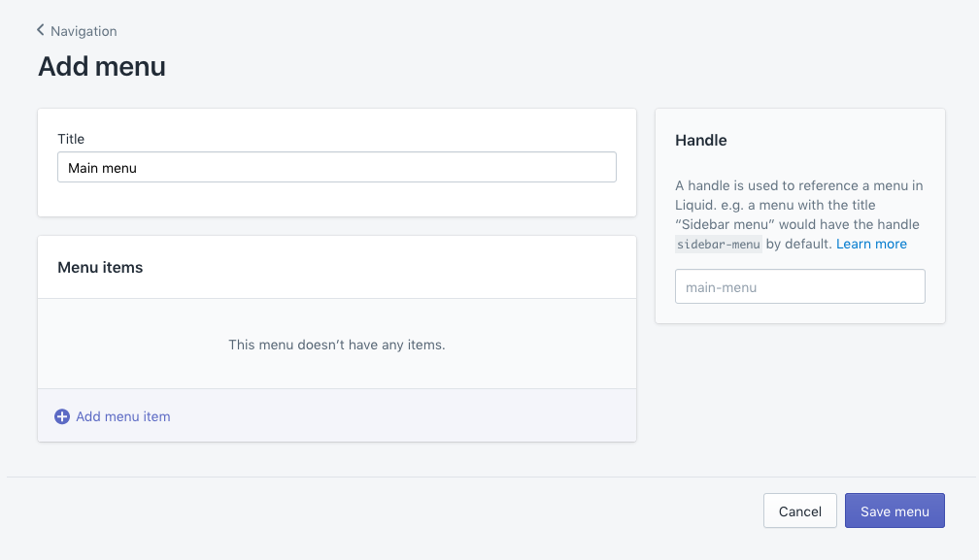Click the word Liquid in handle description
979x560 pixels.
click(x=695, y=205)
